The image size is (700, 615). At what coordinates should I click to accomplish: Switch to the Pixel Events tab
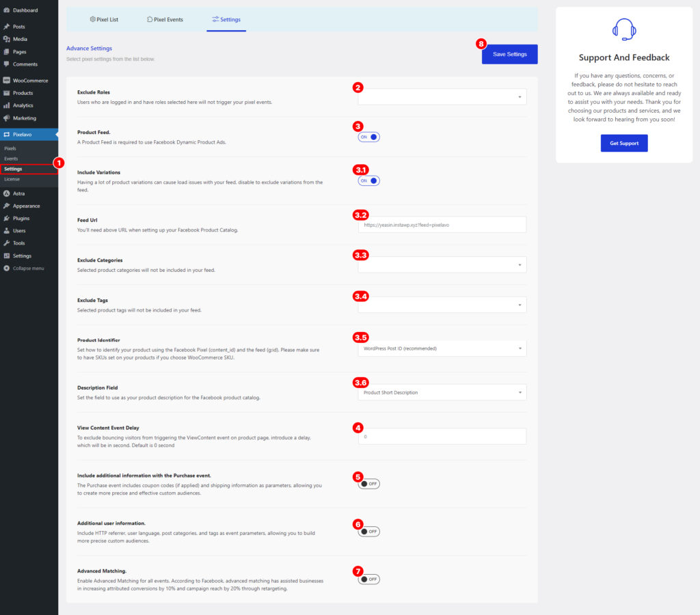[165, 19]
